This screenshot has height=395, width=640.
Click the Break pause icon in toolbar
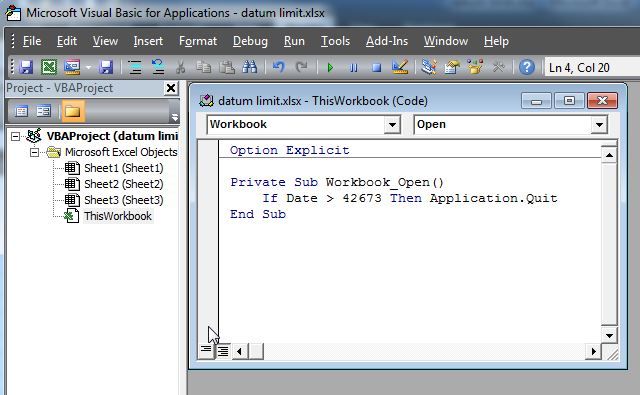353,67
